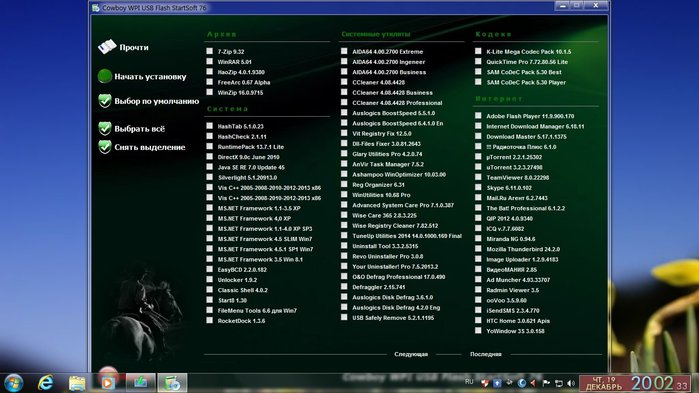Tick YoWindow 3S 3.0.158 checkbox
Viewport: 699px width, 393px height.
[x=478, y=331]
